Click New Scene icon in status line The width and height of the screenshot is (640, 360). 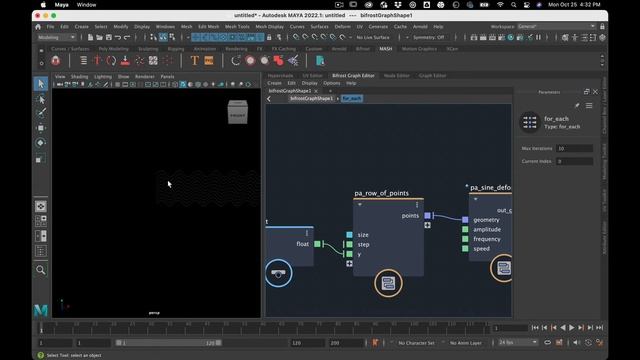click(90, 37)
